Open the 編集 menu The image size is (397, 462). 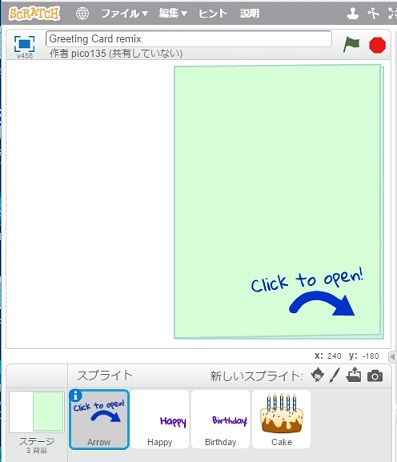[x=173, y=14]
